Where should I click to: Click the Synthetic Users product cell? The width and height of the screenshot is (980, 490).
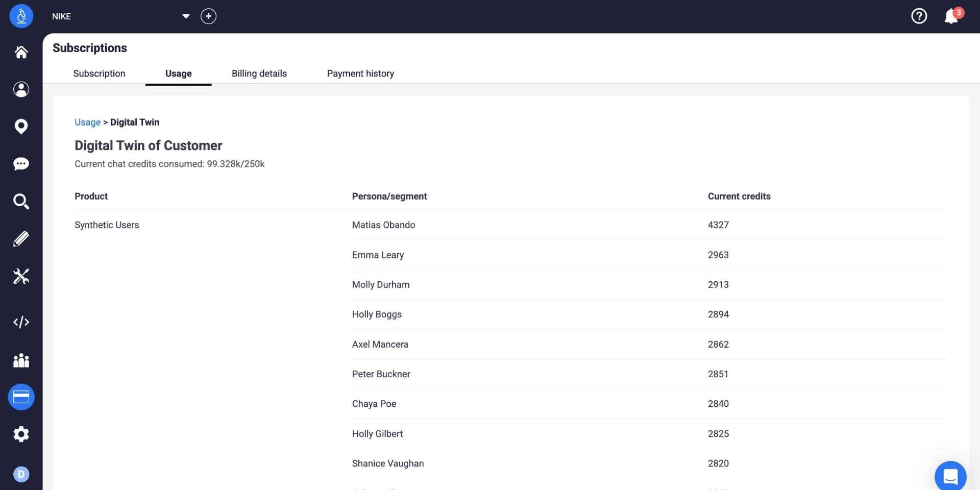tap(107, 225)
